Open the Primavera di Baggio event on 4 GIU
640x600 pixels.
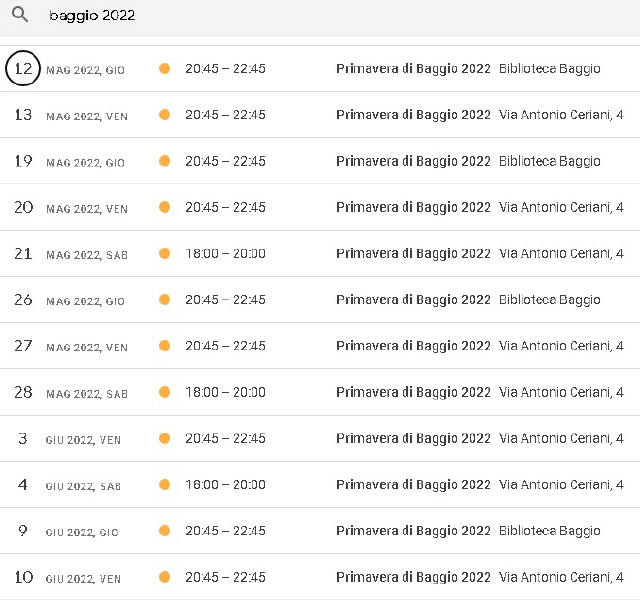pyautogui.click(x=413, y=485)
